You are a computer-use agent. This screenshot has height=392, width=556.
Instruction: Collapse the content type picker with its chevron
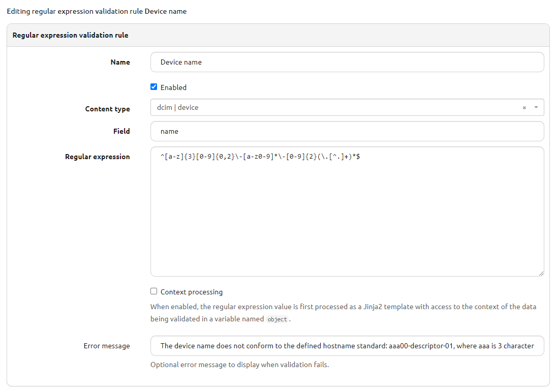(535, 107)
